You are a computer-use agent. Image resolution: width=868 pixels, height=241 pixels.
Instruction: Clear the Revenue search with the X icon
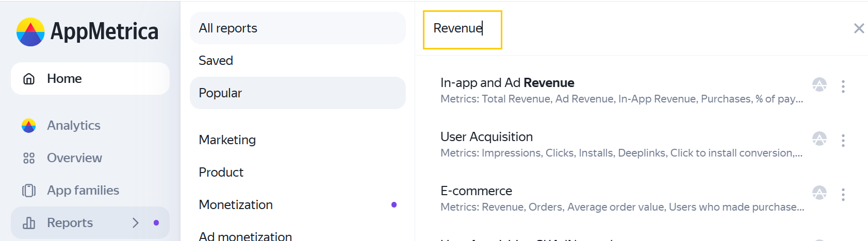click(859, 28)
